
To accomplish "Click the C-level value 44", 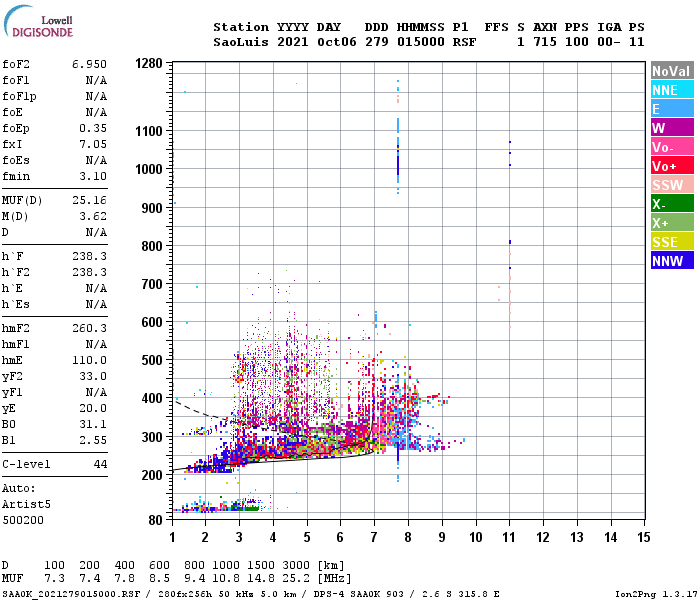I will coord(100,464).
